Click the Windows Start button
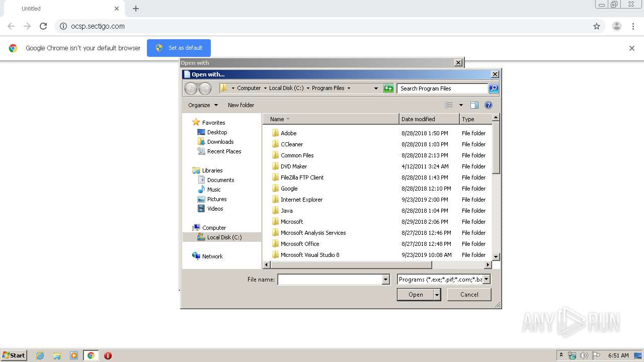 (14, 355)
